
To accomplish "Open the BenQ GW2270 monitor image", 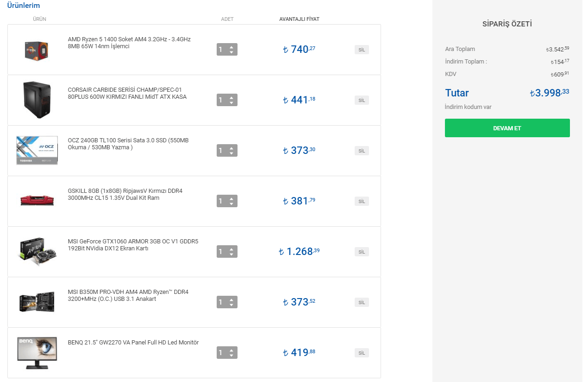I will click(37, 352).
